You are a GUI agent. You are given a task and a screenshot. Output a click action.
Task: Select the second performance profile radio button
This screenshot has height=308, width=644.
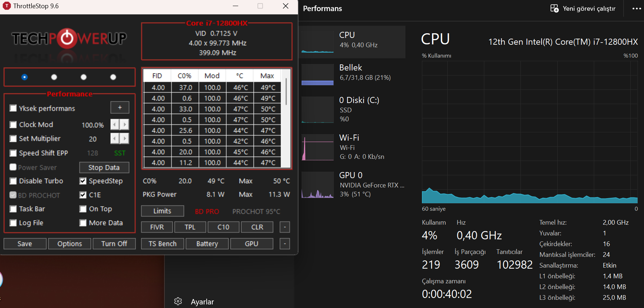point(54,77)
